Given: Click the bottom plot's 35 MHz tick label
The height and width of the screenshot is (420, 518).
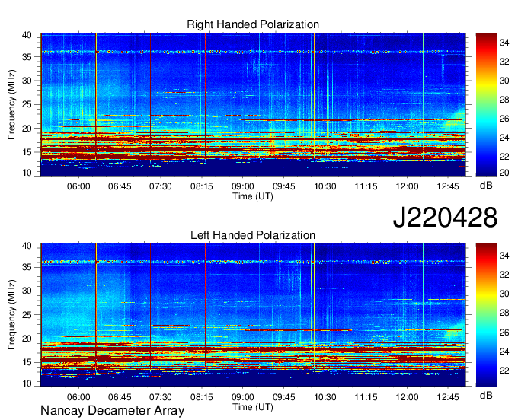Looking at the screenshot, I should [27, 267].
